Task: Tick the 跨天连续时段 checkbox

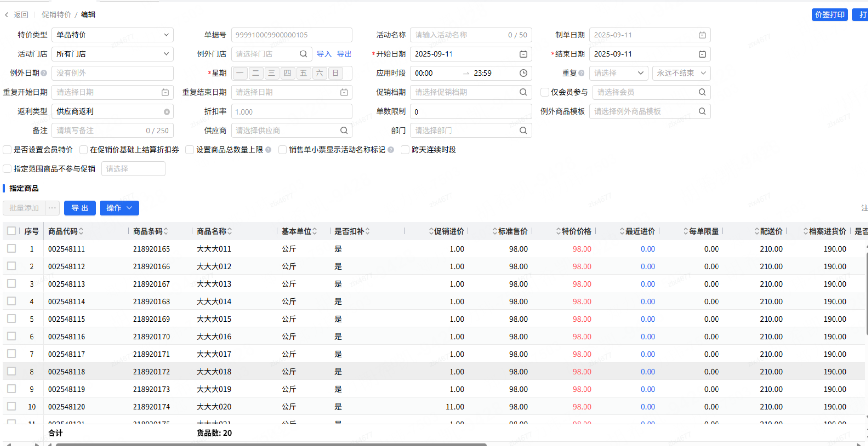Action: pyautogui.click(x=405, y=150)
